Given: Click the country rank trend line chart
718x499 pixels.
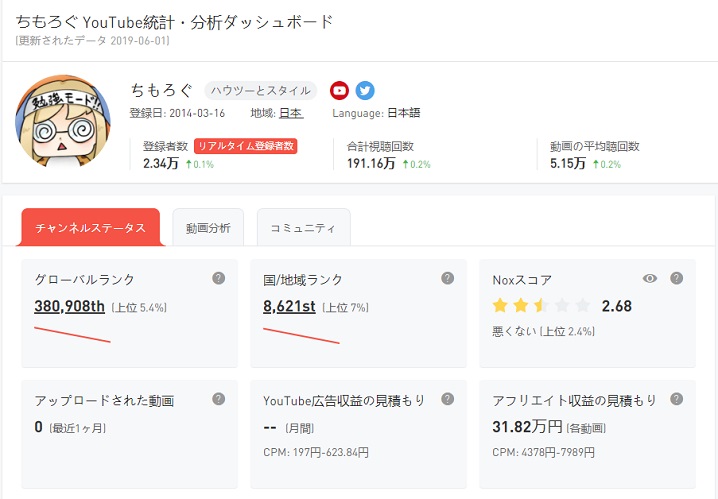Looking at the screenshot, I should (x=301, y=335).
